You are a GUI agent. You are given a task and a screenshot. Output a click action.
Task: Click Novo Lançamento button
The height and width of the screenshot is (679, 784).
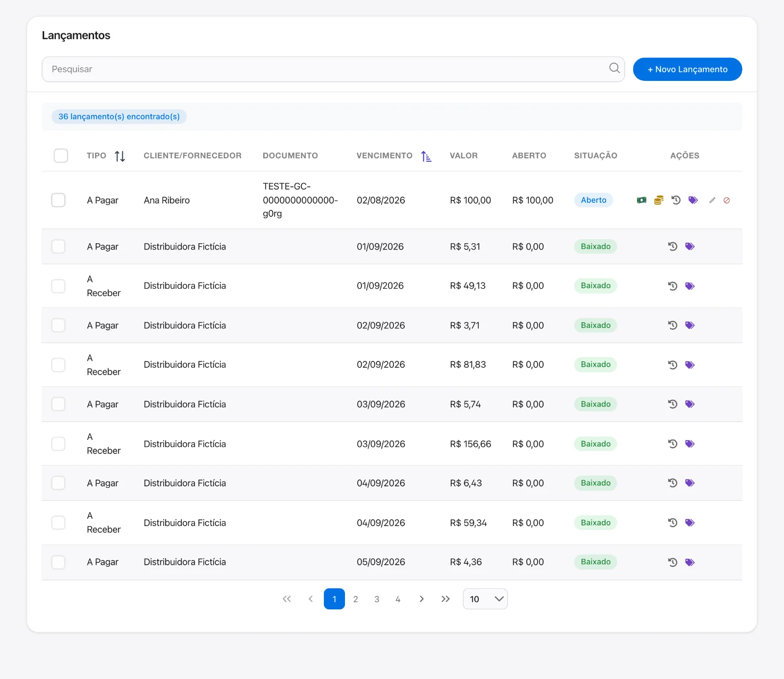687,69
